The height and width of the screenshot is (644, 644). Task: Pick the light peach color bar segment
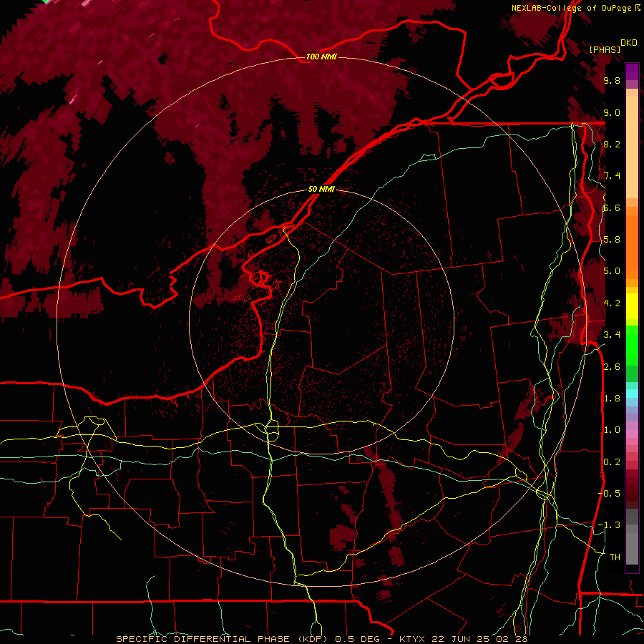coord(632,147)
